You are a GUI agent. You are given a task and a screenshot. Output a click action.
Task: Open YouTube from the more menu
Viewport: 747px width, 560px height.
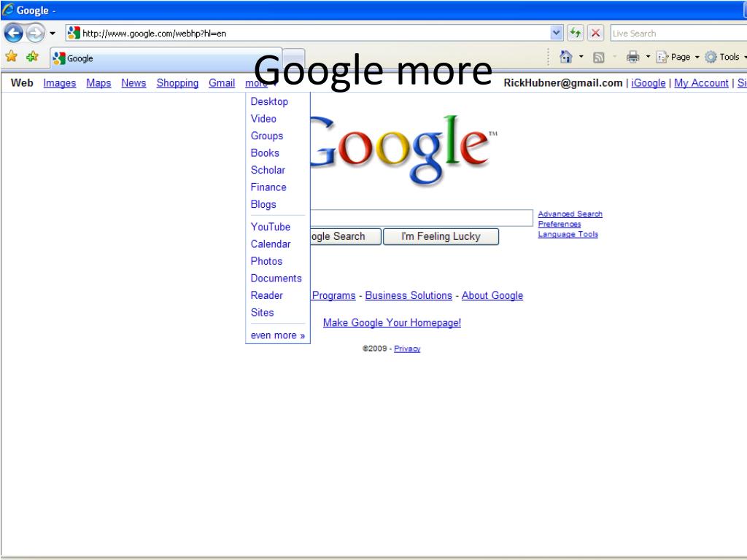click(270, 227)
